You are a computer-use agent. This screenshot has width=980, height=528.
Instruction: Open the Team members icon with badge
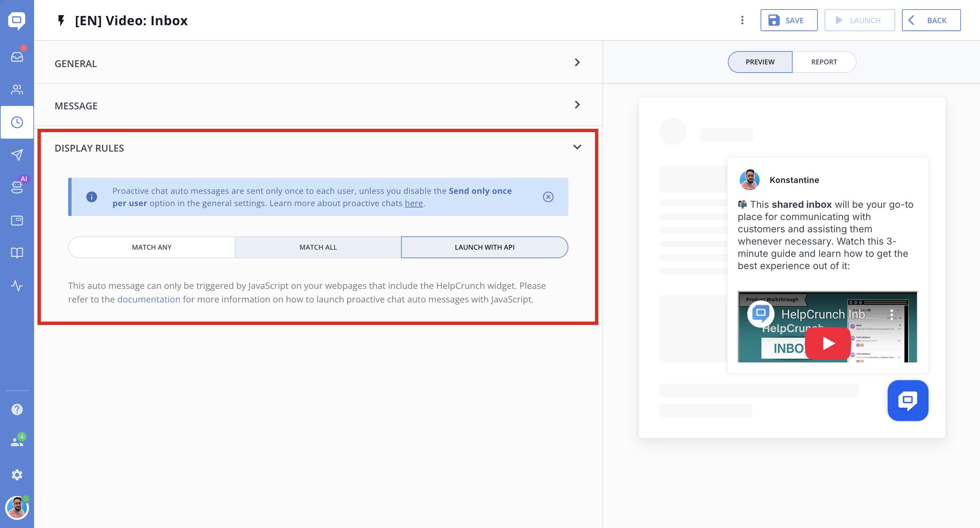coord(17,442)
